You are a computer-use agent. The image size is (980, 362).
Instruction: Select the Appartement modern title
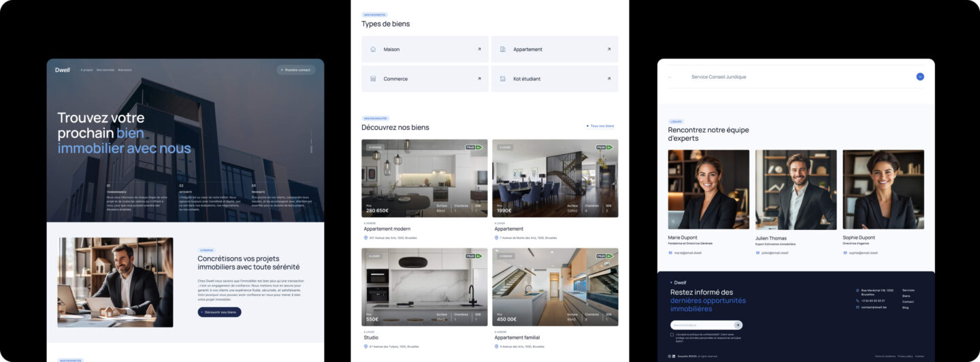(x=387, y=229)
